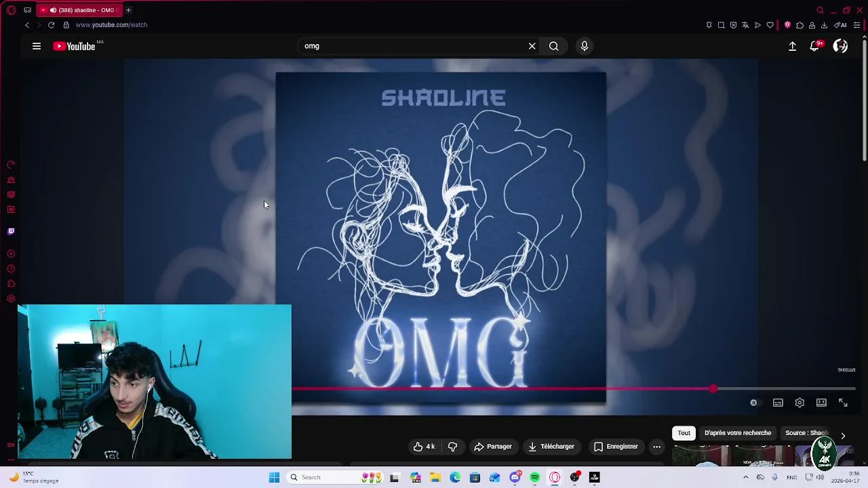Bookmark page with the heart icon
The width and height of the screenshot is (868, 488).
tap(770, 25)
